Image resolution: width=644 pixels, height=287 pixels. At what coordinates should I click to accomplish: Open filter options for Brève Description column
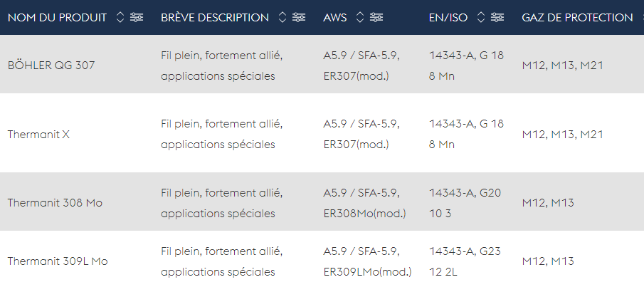[x=299, y=17]
